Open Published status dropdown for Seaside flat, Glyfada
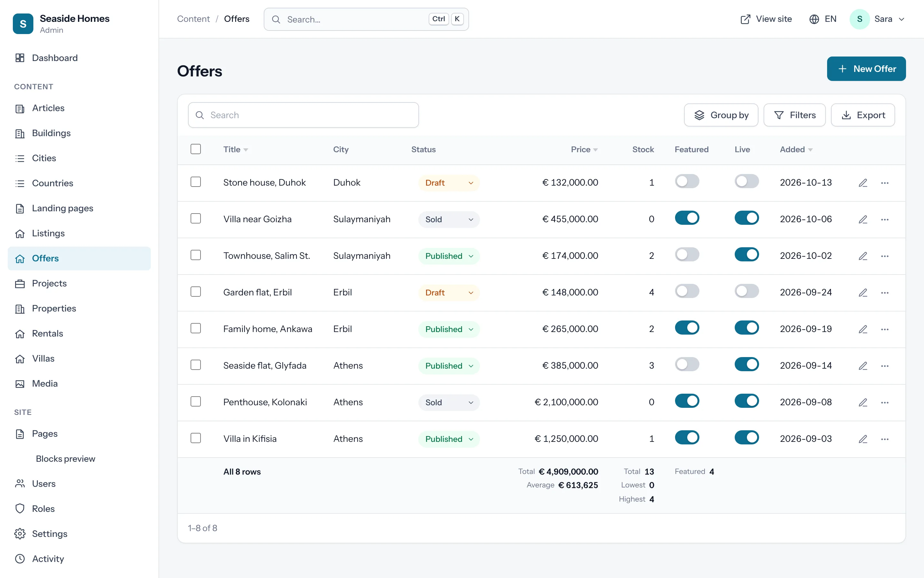This screenshot has height=578, width=924. click(x=449, y=366)
